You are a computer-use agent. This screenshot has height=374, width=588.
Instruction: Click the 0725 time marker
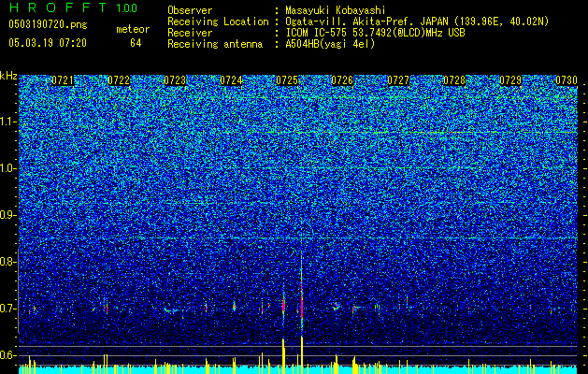click(x=287, y=80)
